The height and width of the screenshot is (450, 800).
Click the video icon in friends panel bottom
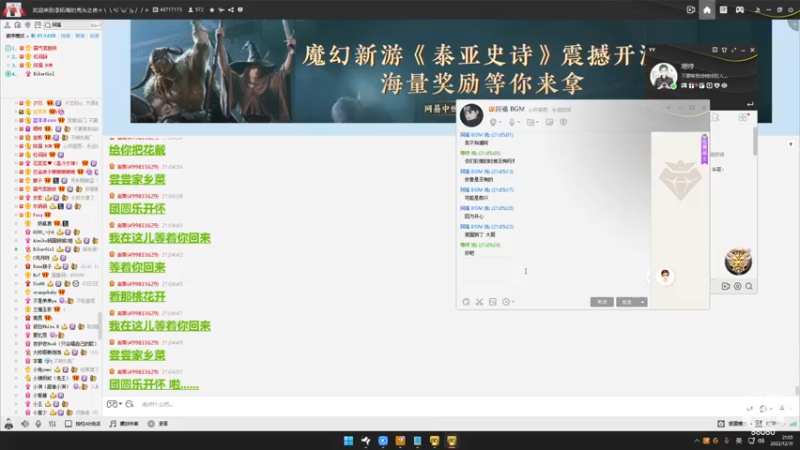click(726, 287)
